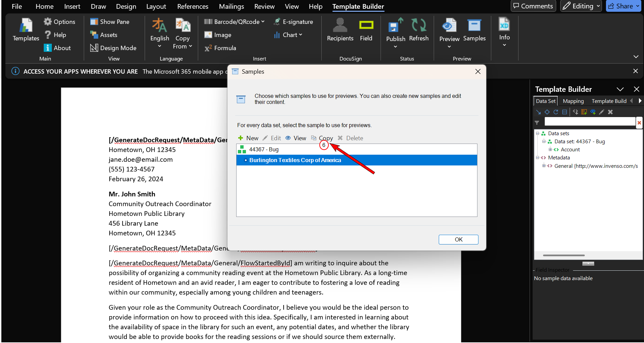Clear the filter with red X button
Viewport: 644px width, 343px height.
pos(639,122)
